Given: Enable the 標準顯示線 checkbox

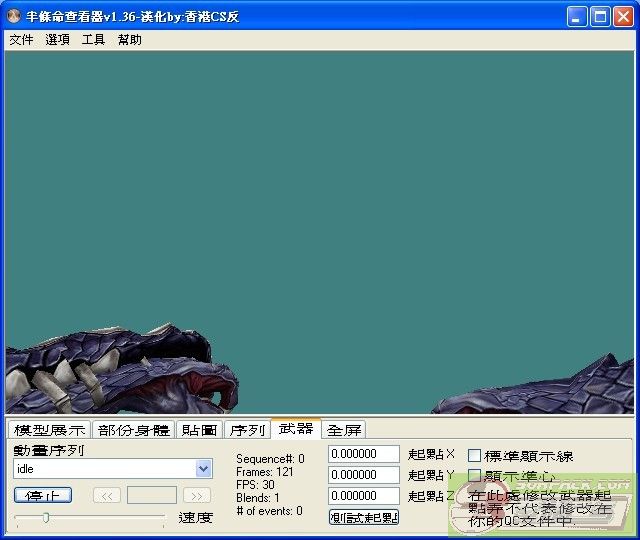Looking at the screenshot, I should point(475,456).
